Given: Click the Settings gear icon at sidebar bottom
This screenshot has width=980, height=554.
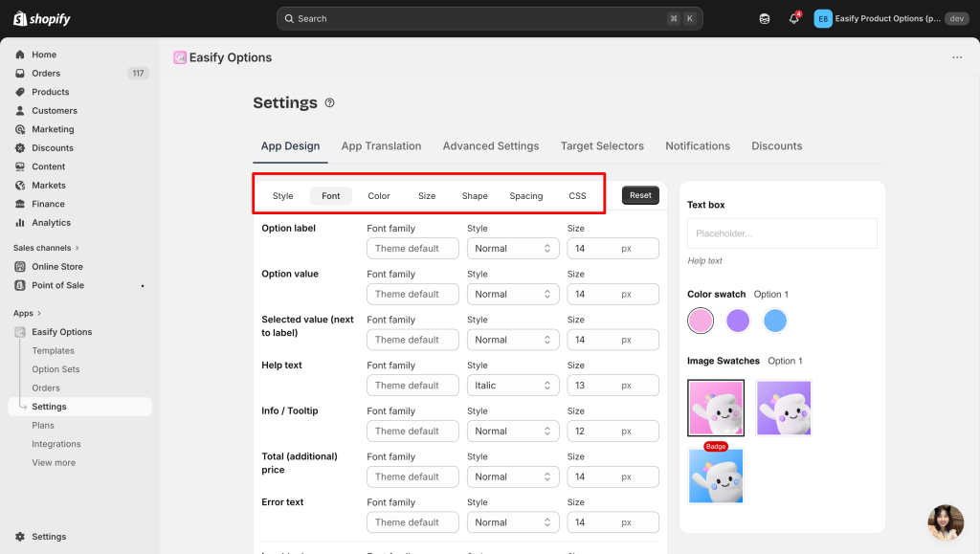Looking at the screenshot, I should pos(20,537).
